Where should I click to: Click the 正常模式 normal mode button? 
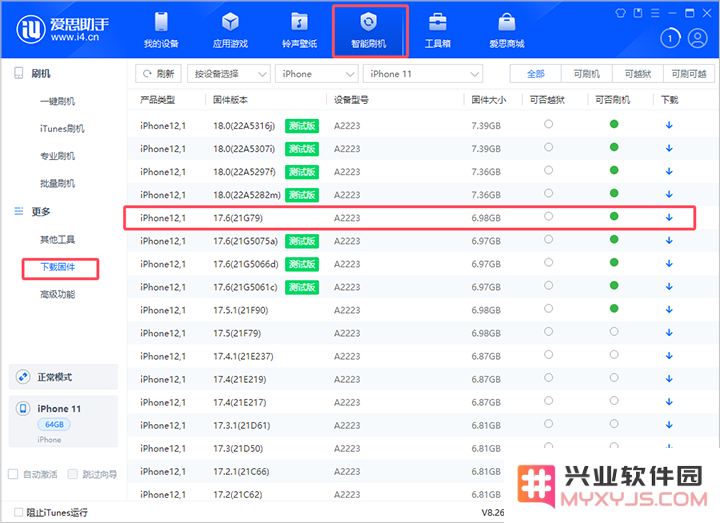click(x=63, y=377)
